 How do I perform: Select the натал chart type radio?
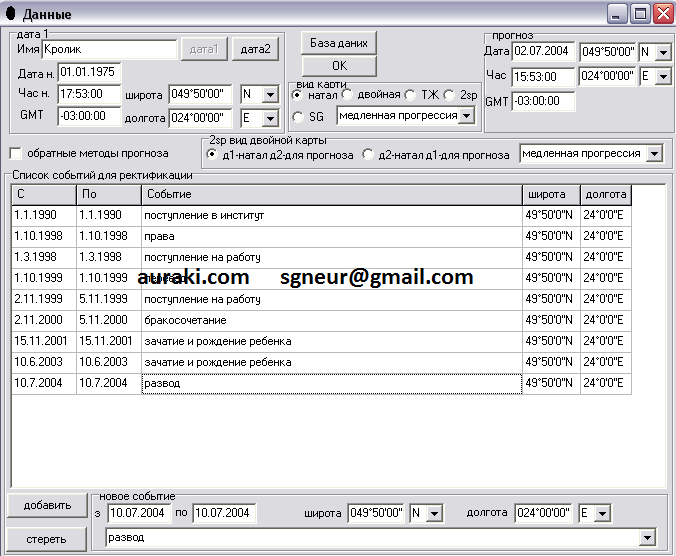tap(297, 95)
